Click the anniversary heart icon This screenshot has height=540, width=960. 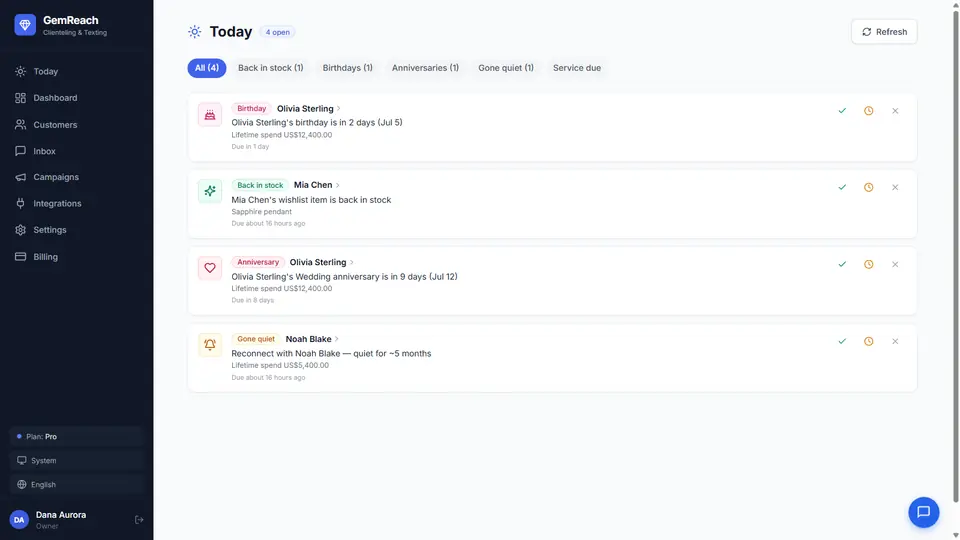[x=210, y=268]
